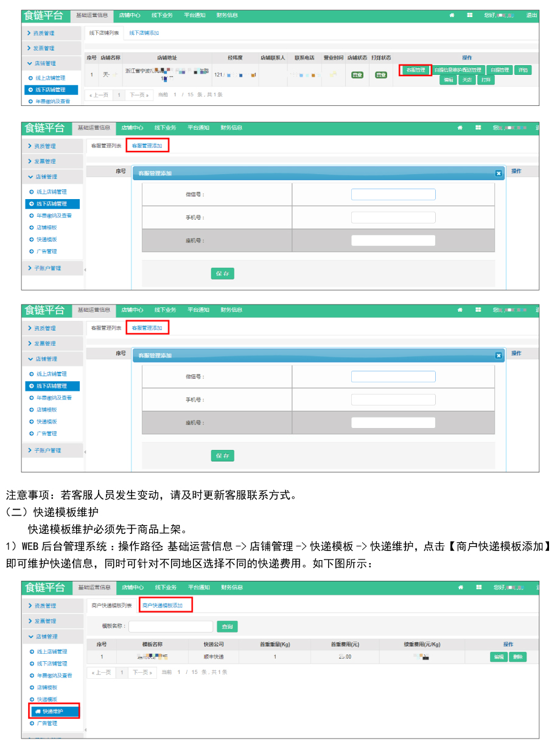Click 打烊 button in the top store row

(485, 80)
